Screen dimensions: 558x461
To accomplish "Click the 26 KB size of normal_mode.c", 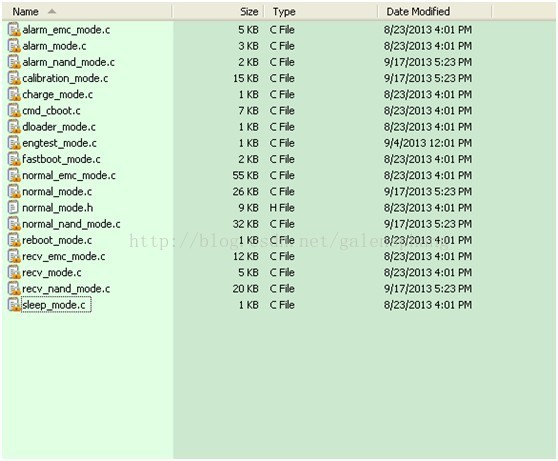I will [246, 192].
